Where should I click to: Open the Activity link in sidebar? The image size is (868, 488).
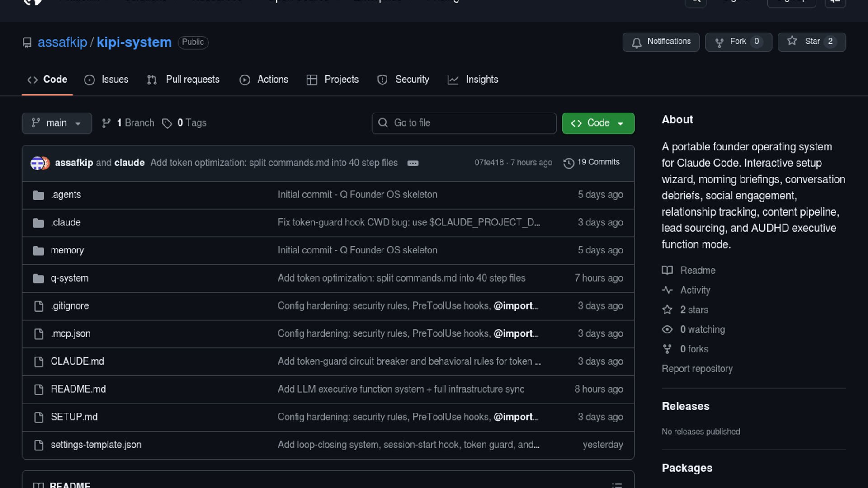click(695, 290)
